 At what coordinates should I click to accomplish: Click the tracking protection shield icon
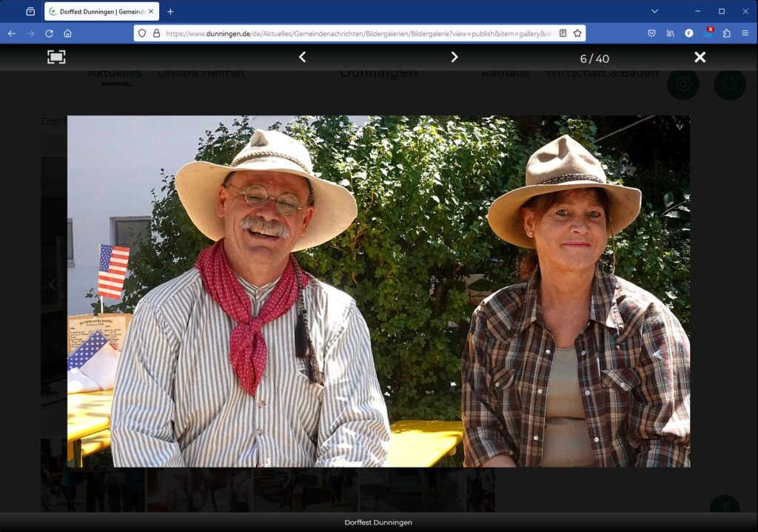(143, 33)
